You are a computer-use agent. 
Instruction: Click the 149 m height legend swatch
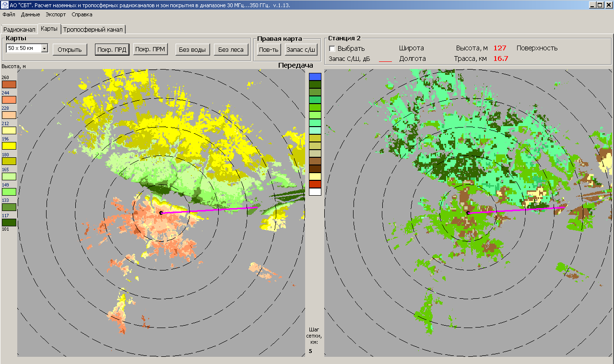pyautogui.click(x=9, y=192)
